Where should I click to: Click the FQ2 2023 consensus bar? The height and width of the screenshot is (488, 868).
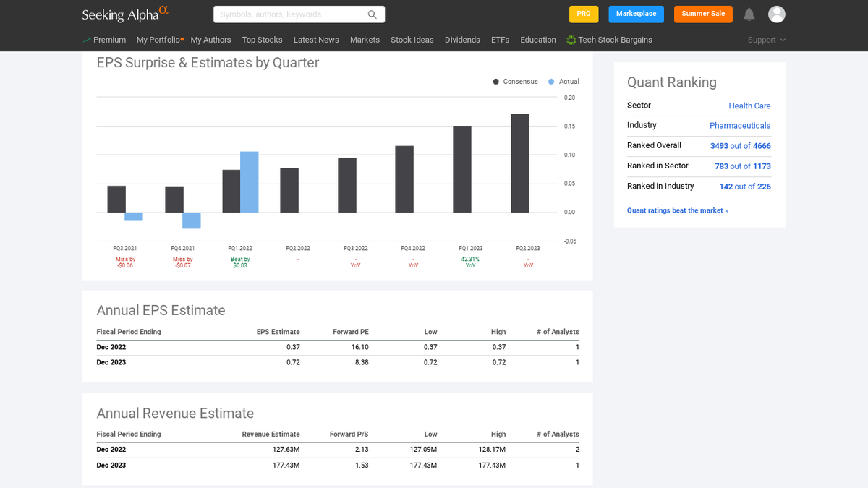pyautogui.click(x=520, y=163)
